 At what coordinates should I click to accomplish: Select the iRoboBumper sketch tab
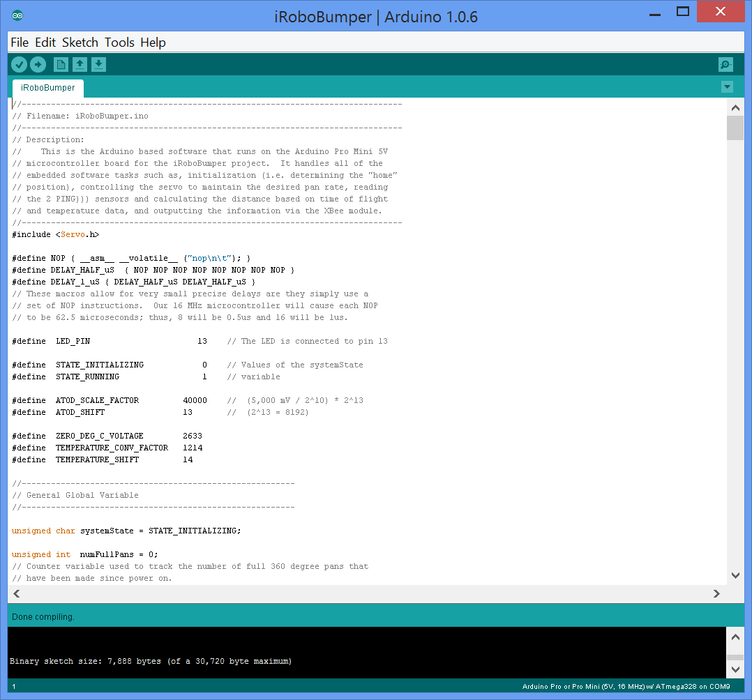point(48,89)
